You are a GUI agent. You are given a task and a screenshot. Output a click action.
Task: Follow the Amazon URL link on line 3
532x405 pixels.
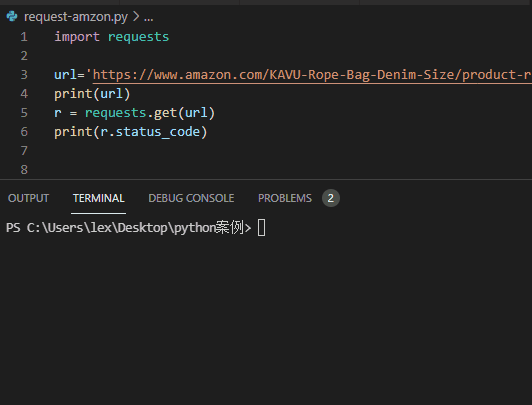click(x=312, y=75)
